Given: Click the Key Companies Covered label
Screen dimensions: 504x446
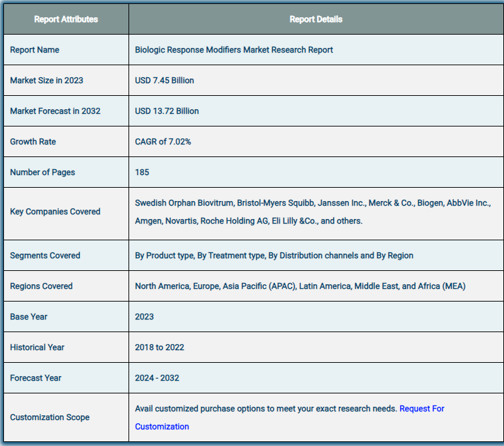Looking at the screenshot, I should pos(55,212).
